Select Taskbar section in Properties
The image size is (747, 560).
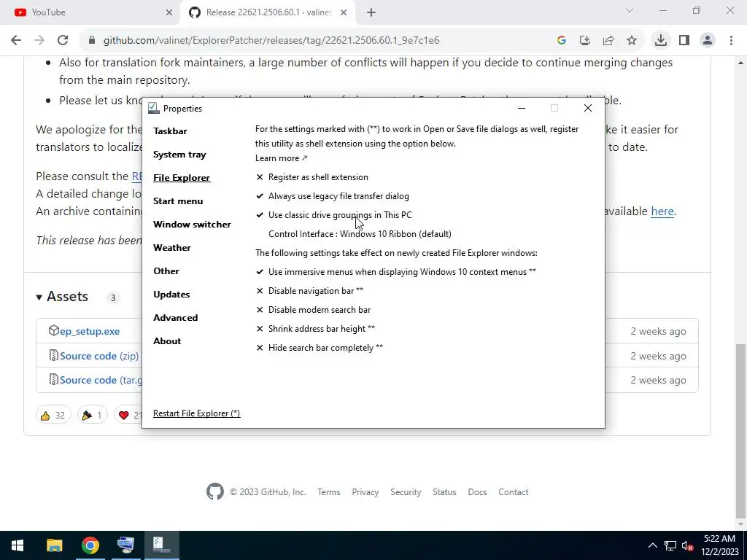click(x=170, y=131)
